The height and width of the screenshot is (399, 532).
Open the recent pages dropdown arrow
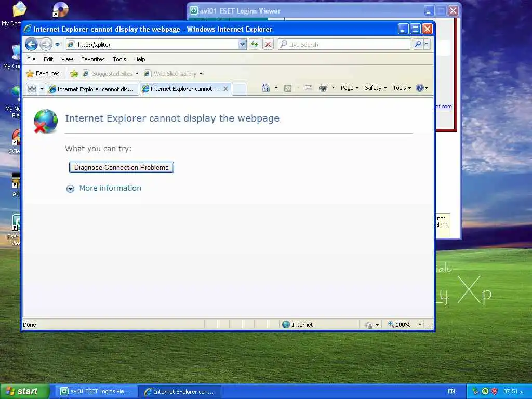[x=57, y=45]
